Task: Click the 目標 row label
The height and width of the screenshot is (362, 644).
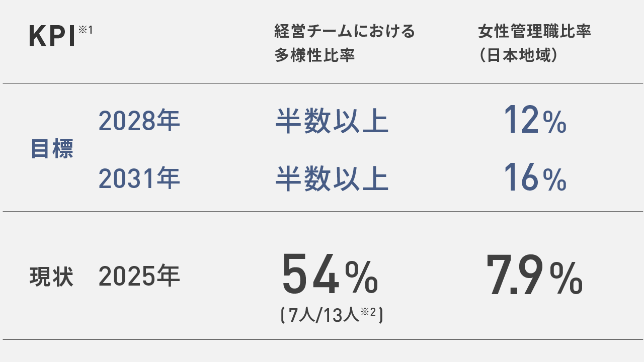Action: click(52, 149)
